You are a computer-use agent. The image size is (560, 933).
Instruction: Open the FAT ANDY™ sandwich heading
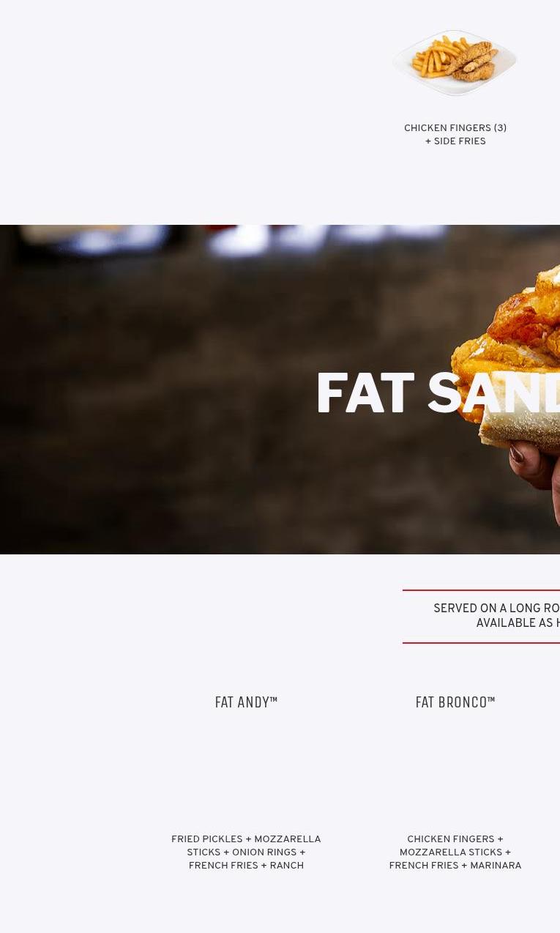point(246,702)
